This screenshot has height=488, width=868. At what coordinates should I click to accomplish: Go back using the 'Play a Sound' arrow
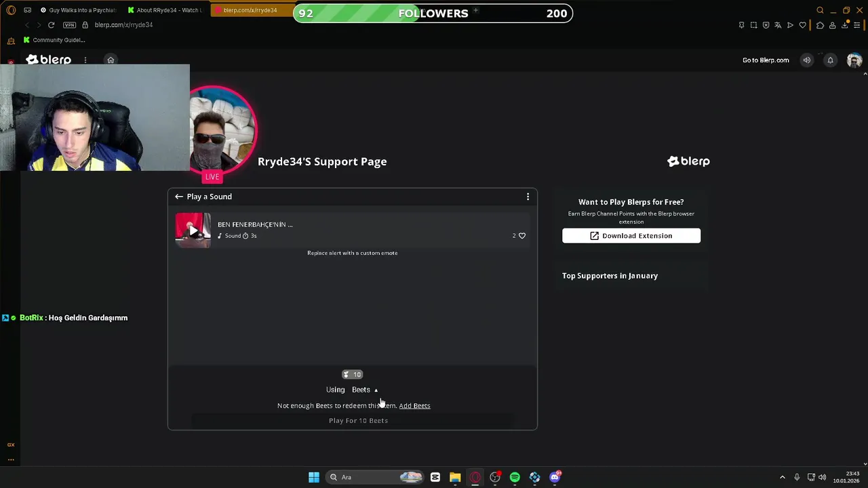coord(179,197)
